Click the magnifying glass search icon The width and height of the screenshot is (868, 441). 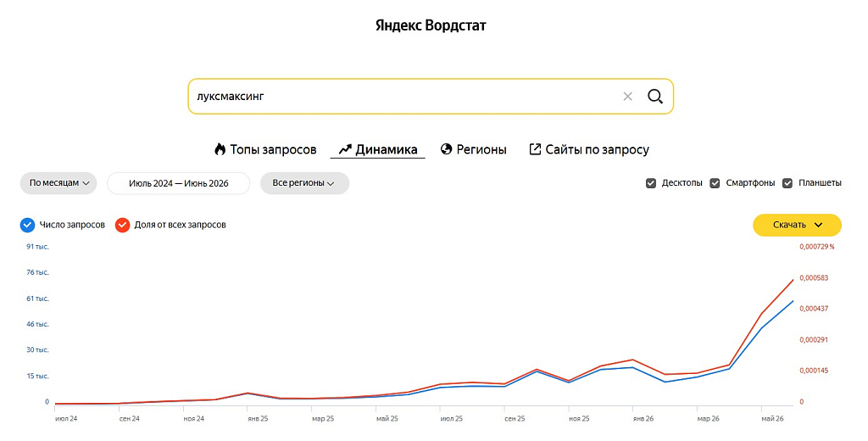(655, 97)
